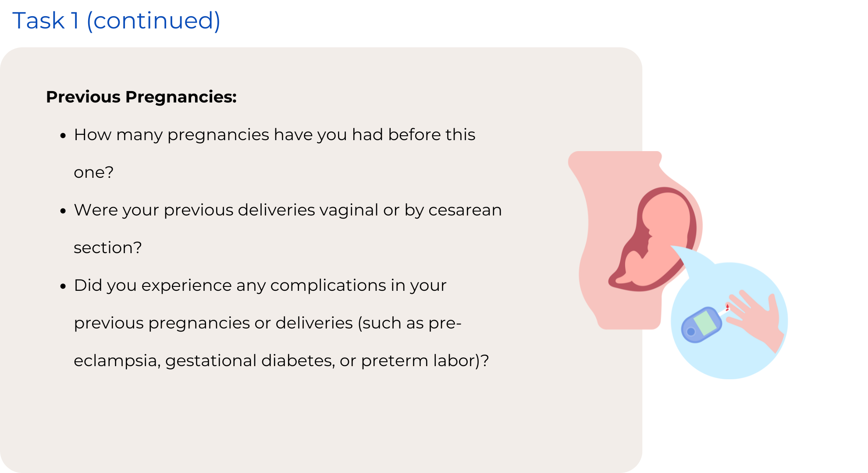The height and width of the screenshot is (473, 868).
Task: Click the 'Previous Pregnancies:' heading
Action: [141, 97]
